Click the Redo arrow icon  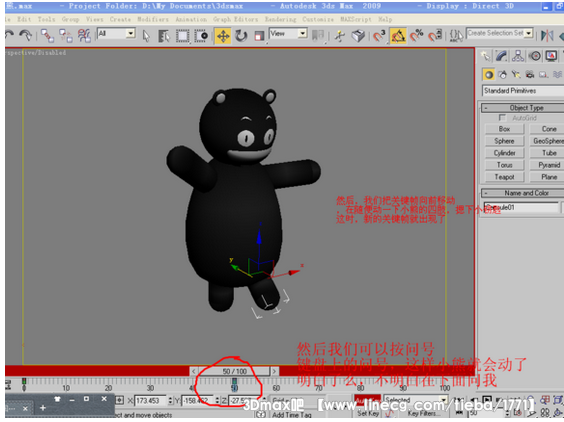26,35
